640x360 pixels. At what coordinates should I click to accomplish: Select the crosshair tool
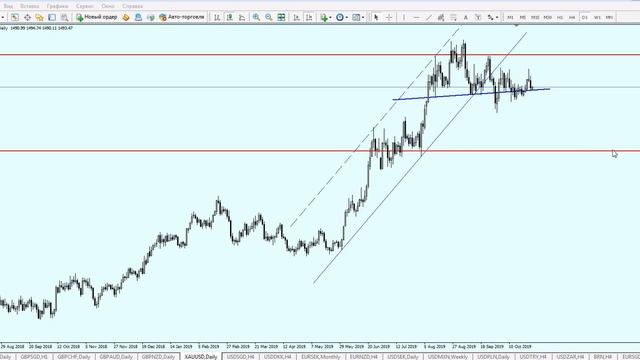coord(389,17)
